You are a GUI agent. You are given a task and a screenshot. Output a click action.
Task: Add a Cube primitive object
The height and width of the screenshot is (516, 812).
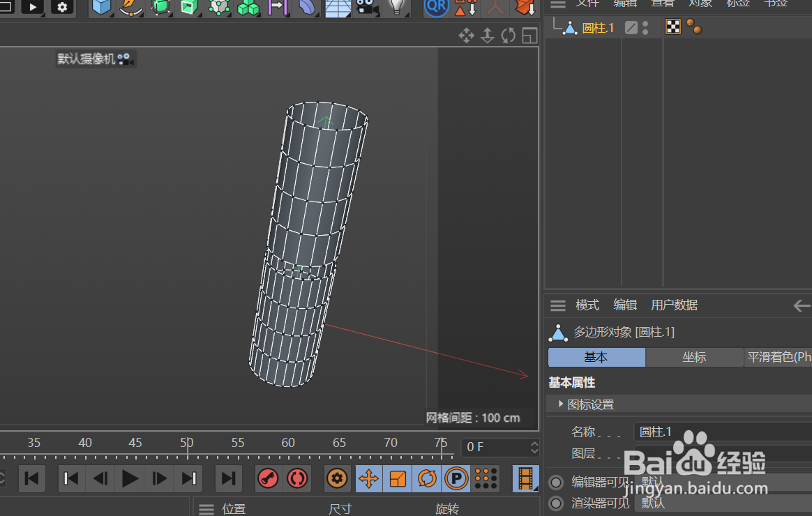(x=102, y=7)
